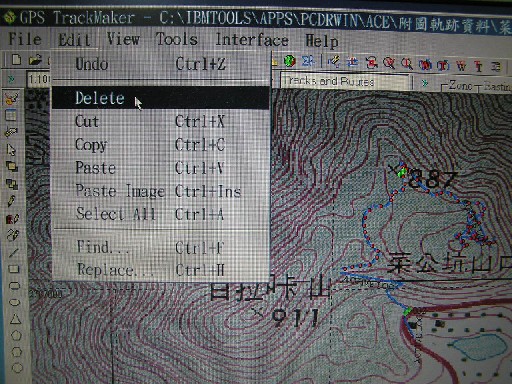Choose Delete from the Edit menu

click(x=160, y=98)
